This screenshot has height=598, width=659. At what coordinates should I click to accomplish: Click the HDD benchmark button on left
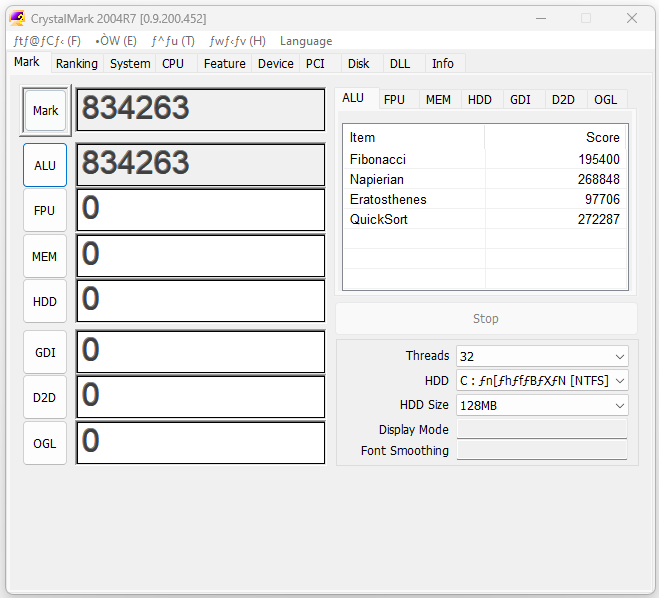[45, 301]
